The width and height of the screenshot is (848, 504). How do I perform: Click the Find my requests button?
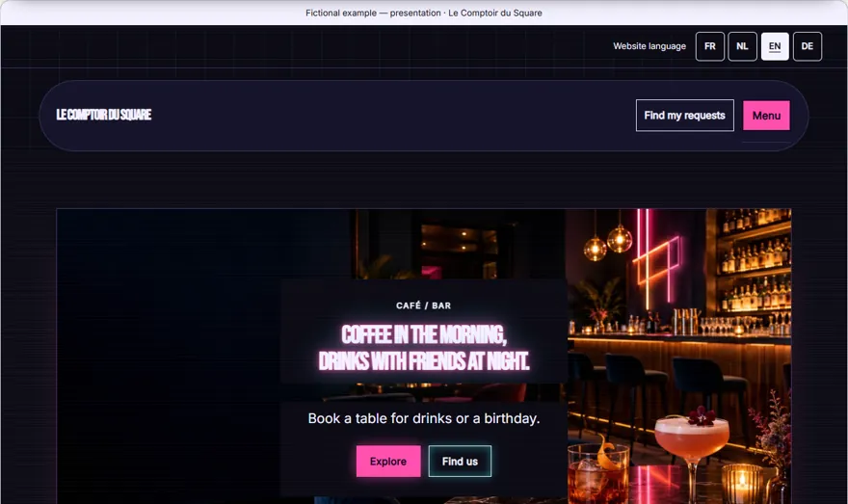(x=685, y=116)
